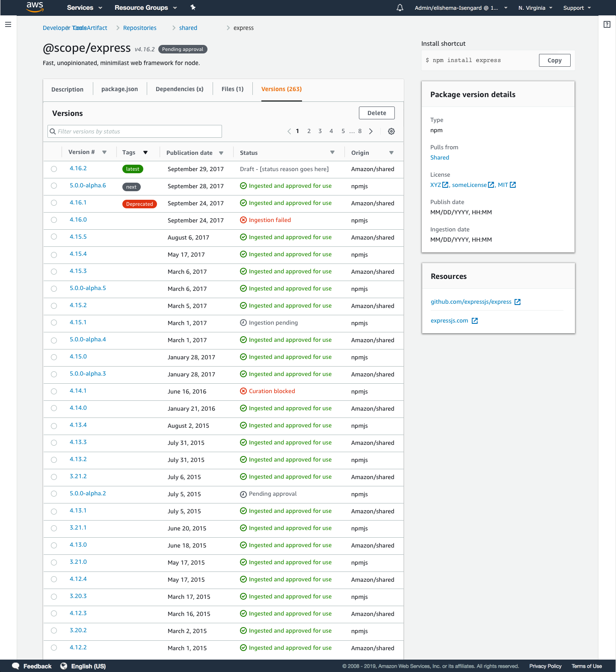This screenshot has width=616, height=672.
Task: Copy the npm install command
Action: [x=554, y=60]
